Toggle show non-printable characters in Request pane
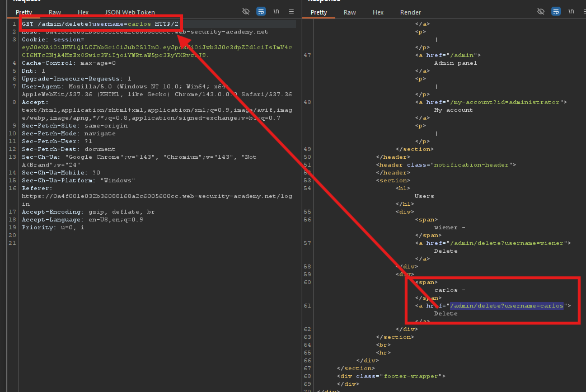 tap(276, 11)
